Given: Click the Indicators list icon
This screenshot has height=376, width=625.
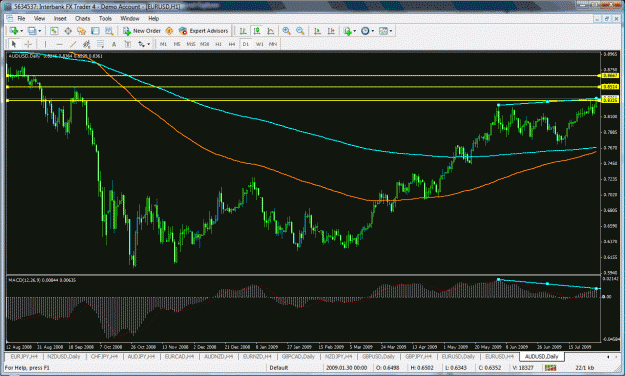Looking at the screenshot, I should 348,31.
